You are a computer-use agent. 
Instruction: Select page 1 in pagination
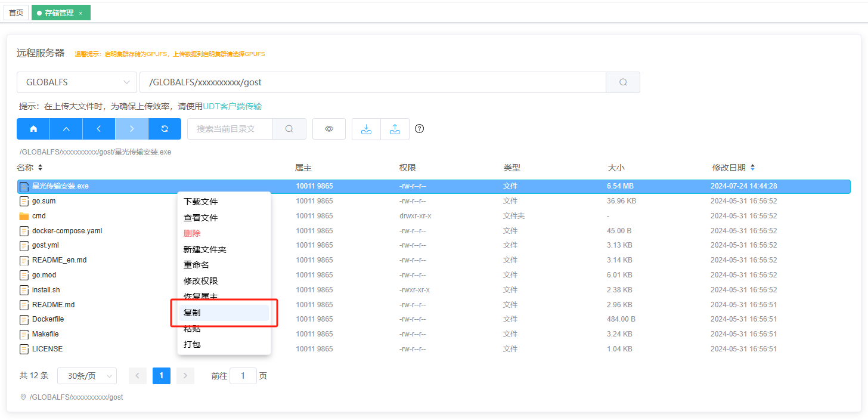pos(162,376)
